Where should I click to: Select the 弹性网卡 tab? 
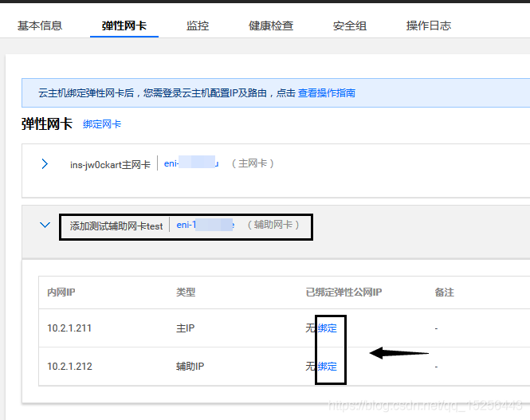click(124, 26)
